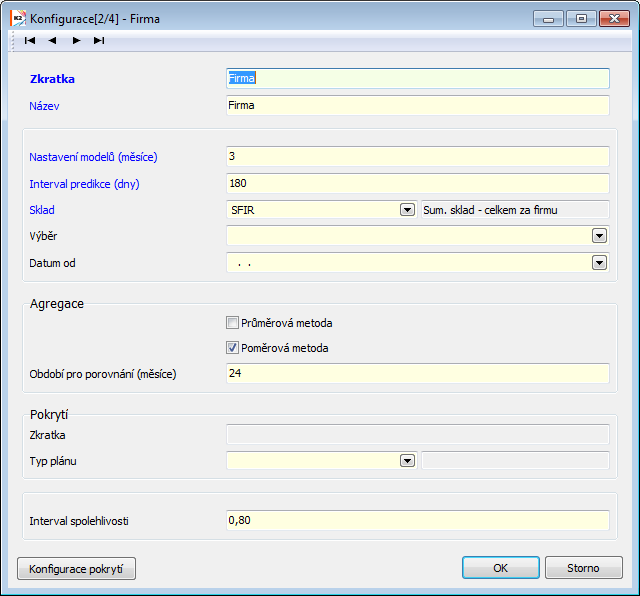Go to previous record arrow
The width and height of the screenshot is (640, 596).
point(52,40)
